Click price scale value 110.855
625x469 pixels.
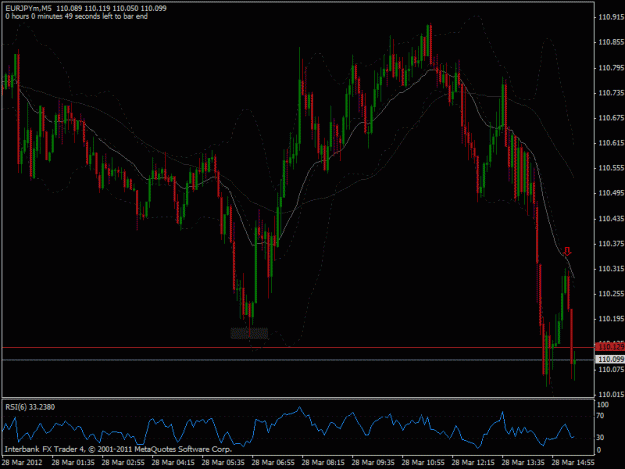point(611,42)
